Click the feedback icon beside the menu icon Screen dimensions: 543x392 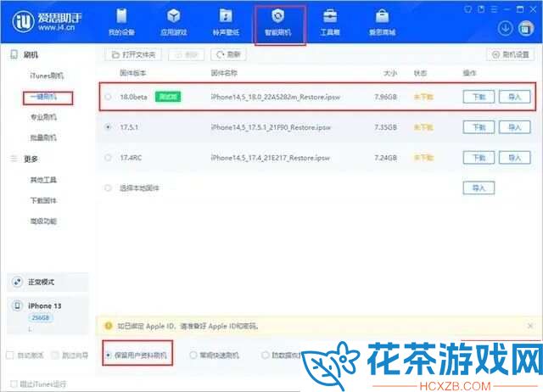pyautogui.click(x=481, y=9)
